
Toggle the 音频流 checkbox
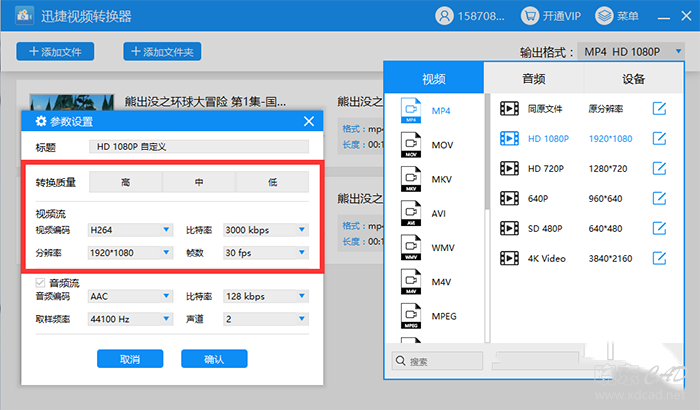40,283
